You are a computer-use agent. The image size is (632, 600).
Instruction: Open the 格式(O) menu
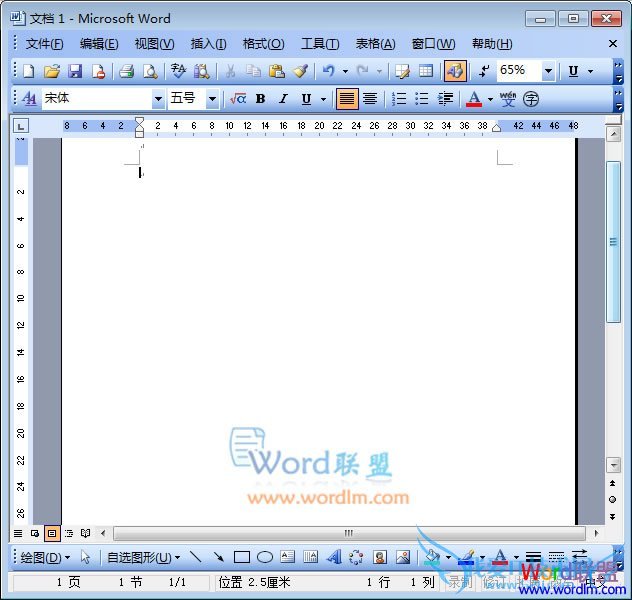tap(264, 44)
